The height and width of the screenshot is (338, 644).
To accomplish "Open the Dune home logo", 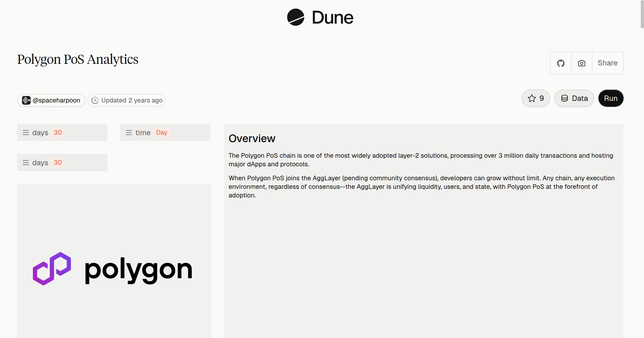I will click(320, 17).
